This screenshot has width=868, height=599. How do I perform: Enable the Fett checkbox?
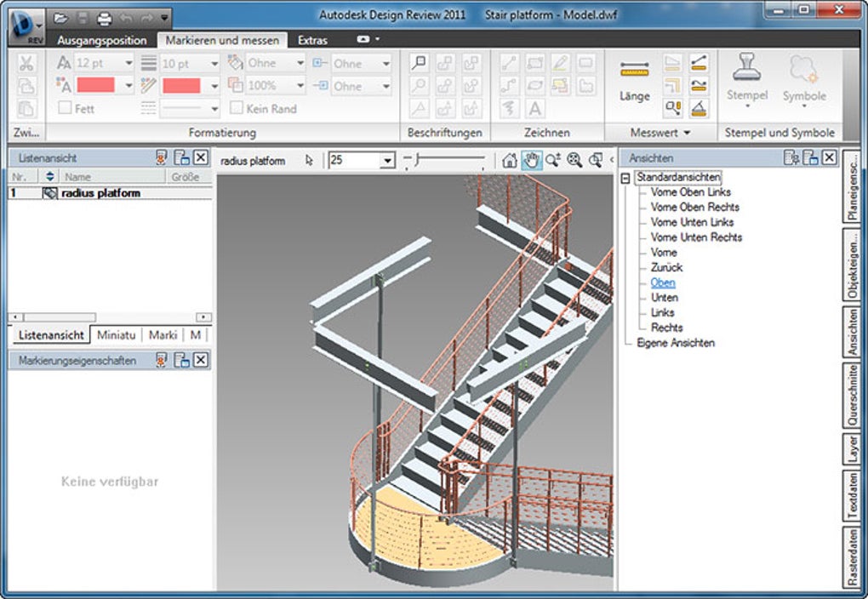click(65, 108)
